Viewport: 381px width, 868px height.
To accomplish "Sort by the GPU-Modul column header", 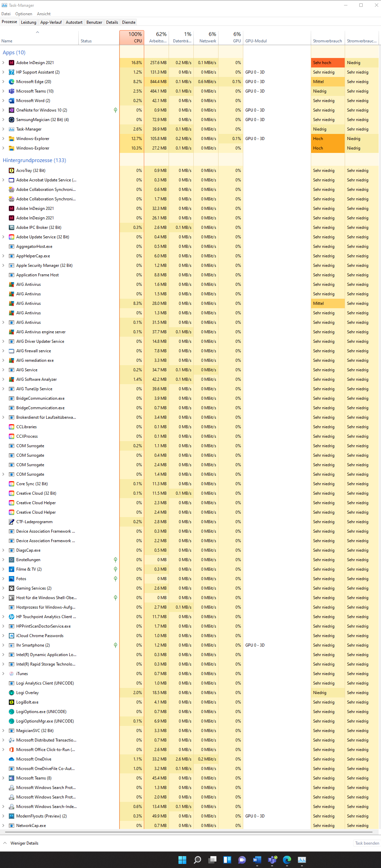I will point(277,38).
